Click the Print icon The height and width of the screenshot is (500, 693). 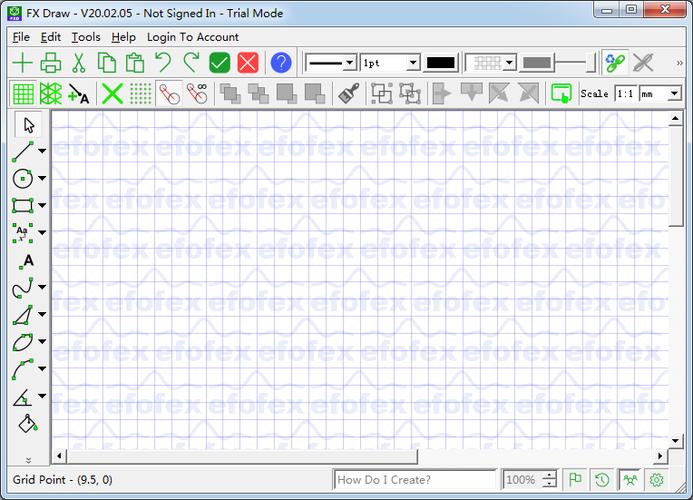pyautogui.click(x=50, y=63)
